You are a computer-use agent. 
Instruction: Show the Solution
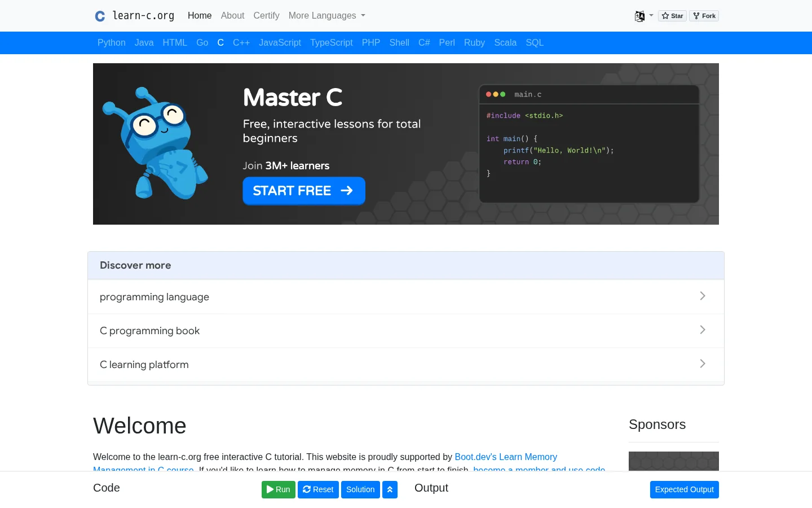click(360, 489)
